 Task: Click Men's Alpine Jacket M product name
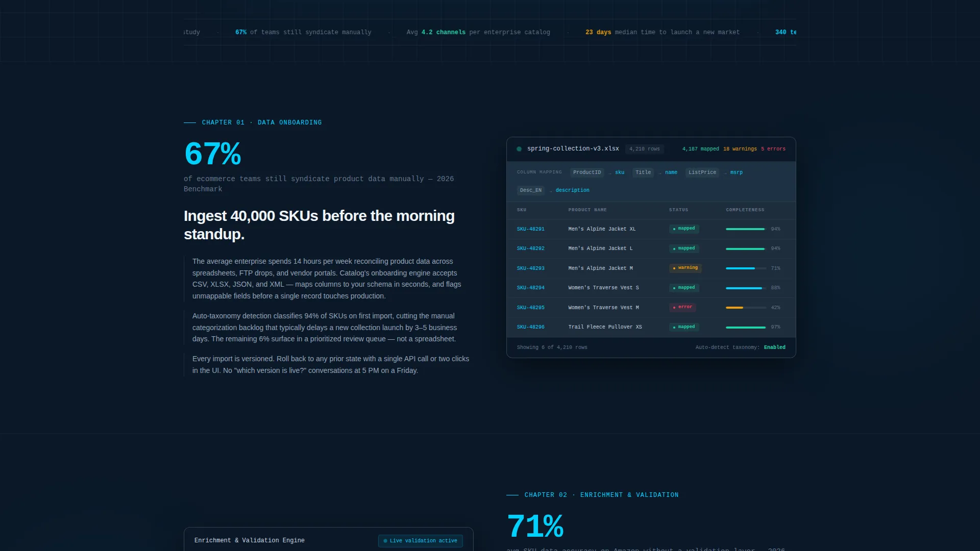pos(600,268)
